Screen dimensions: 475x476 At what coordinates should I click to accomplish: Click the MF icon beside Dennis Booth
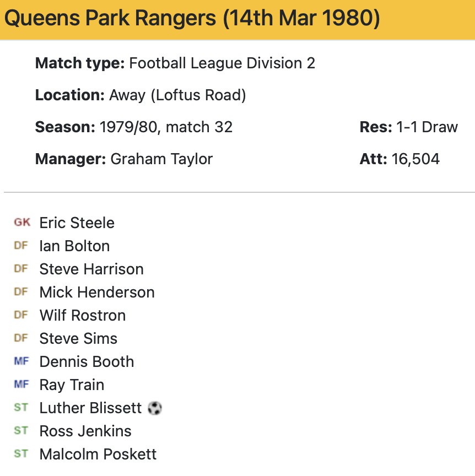click(x=21, y=361)
